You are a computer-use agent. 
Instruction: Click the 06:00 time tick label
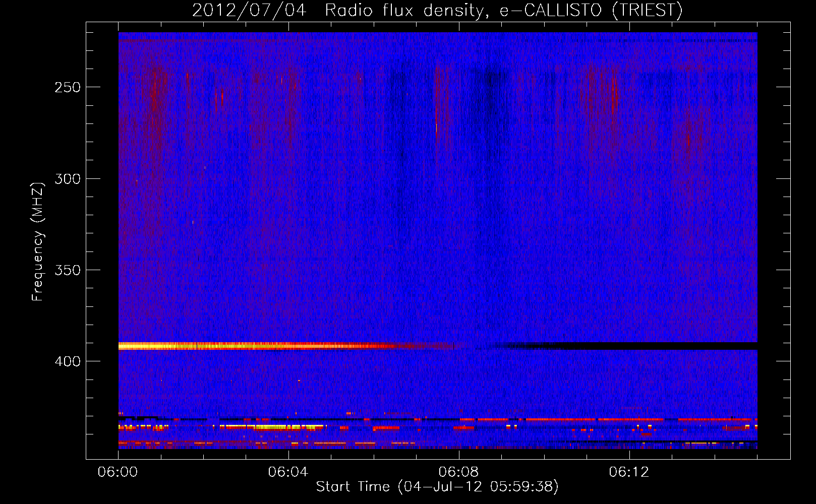point(118,472)
